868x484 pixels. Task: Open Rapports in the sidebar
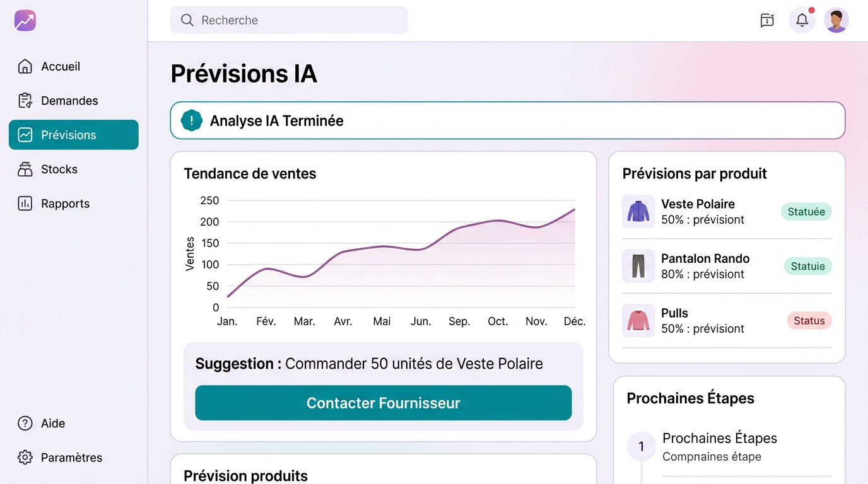tap(74, 204)
